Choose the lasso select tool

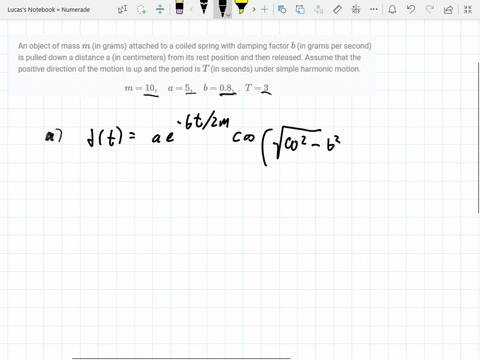click(x=141, y=9)
